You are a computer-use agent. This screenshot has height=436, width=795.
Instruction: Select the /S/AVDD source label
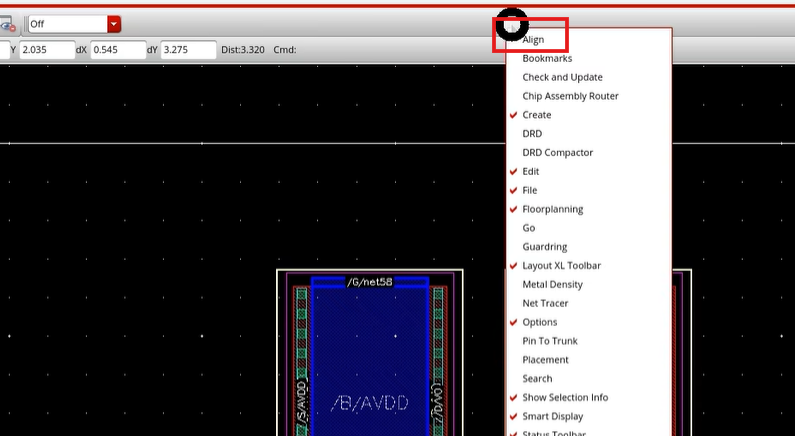click(302, 404)
